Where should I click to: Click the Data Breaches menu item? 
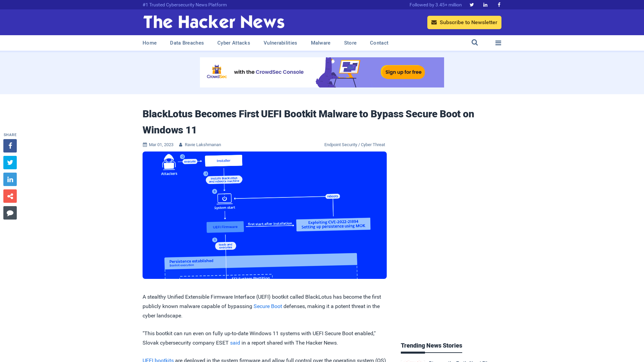[186, 43]
